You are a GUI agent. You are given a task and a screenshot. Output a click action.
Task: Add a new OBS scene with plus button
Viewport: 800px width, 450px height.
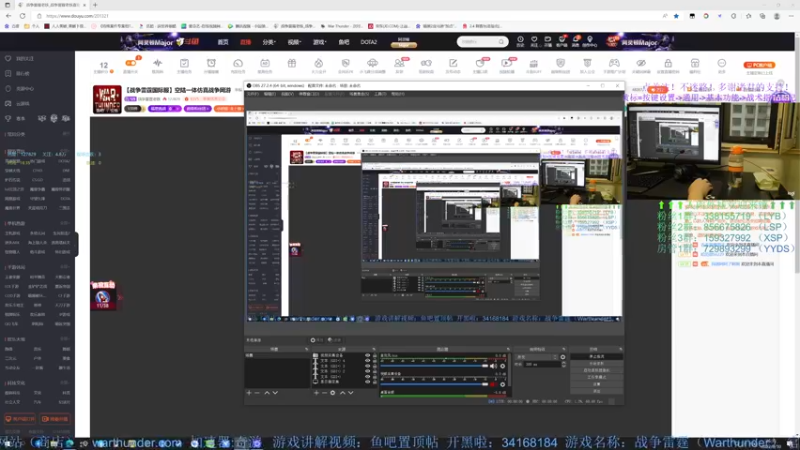pyautogui.click(x=249, y=393)
